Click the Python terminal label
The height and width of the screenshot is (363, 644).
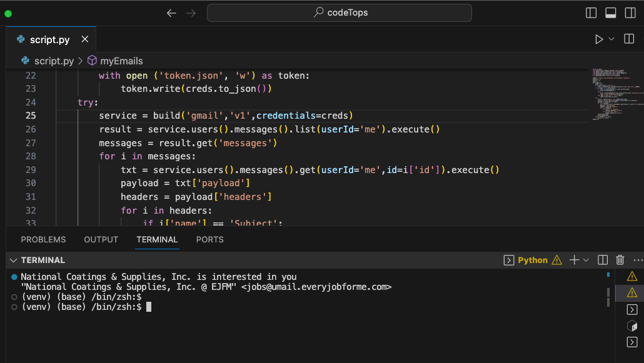(x=533, y=261)
